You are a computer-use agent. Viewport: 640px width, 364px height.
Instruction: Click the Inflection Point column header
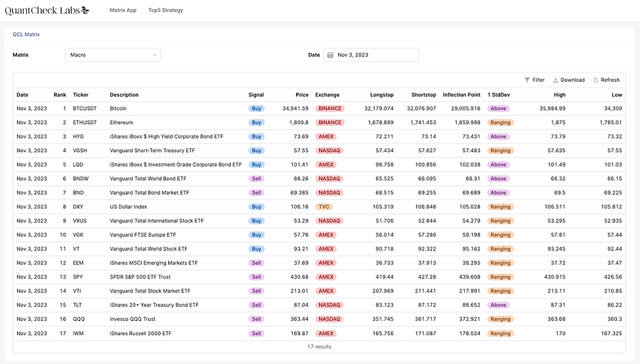click(461, 94)
